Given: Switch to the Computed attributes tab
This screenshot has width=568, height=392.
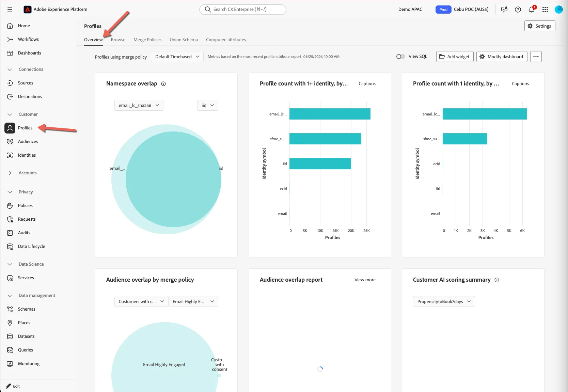Looking at the screenshot, I should pos(226,40).
